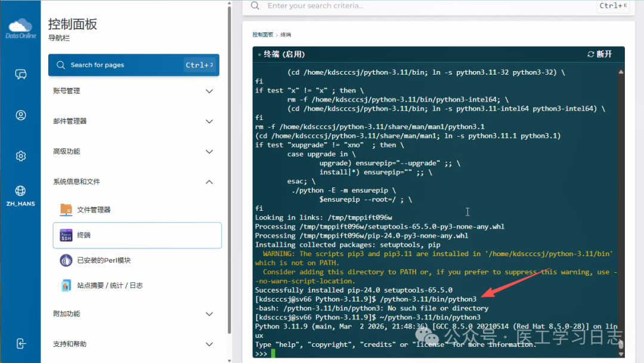Viewport: 644px width, 363px height.
Task: Open 站点摘要 / 统计 / 日志 page
Action: (x=109, y=285)
